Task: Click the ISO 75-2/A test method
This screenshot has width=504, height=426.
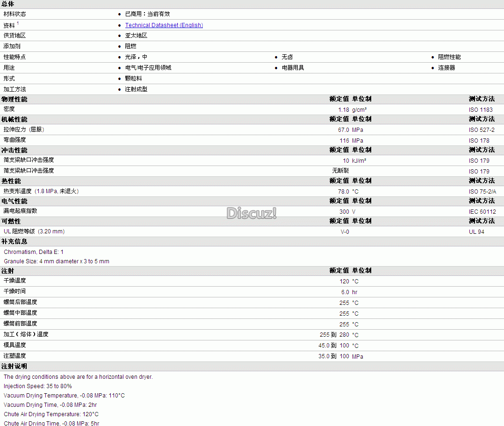Action: tap(482, 192)
